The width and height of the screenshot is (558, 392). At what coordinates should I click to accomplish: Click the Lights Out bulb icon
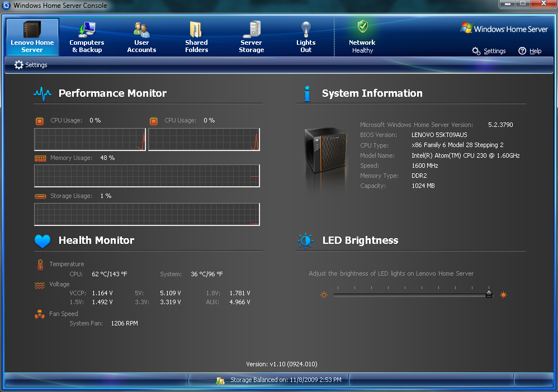click(x=306, y=29)
